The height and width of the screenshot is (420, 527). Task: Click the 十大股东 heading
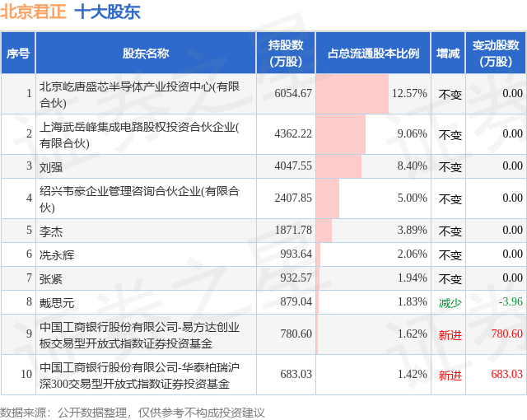pos(107,12)
